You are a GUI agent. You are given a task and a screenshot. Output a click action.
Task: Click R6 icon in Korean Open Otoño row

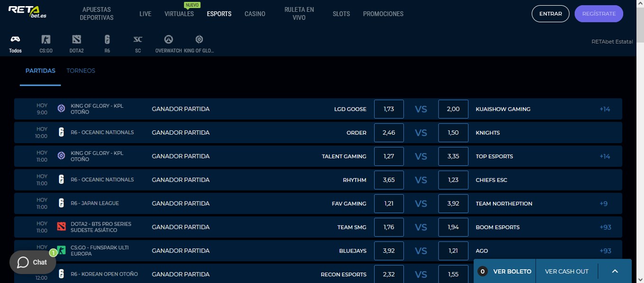point(61,274)
